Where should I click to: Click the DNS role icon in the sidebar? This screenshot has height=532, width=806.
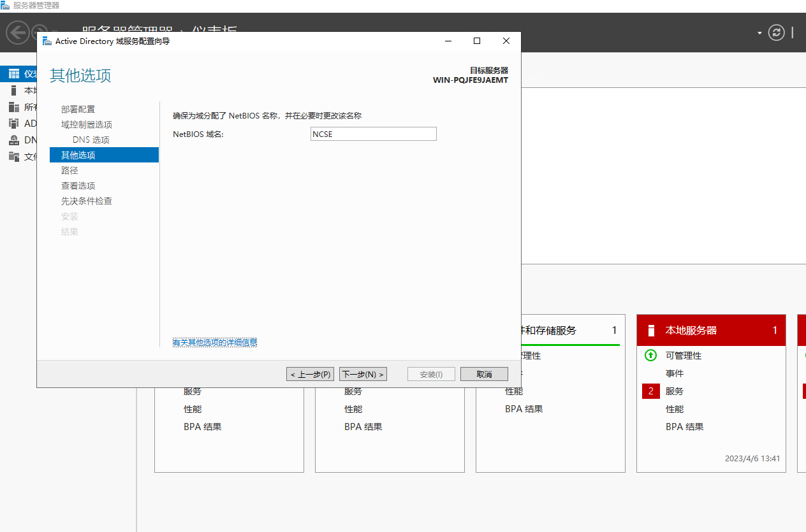pos(13,140)
